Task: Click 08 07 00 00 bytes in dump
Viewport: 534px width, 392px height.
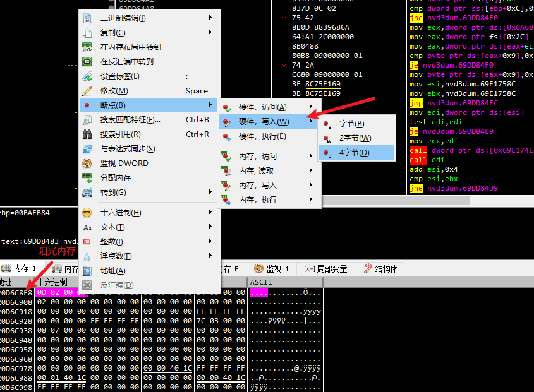Action: coord(61,330)
